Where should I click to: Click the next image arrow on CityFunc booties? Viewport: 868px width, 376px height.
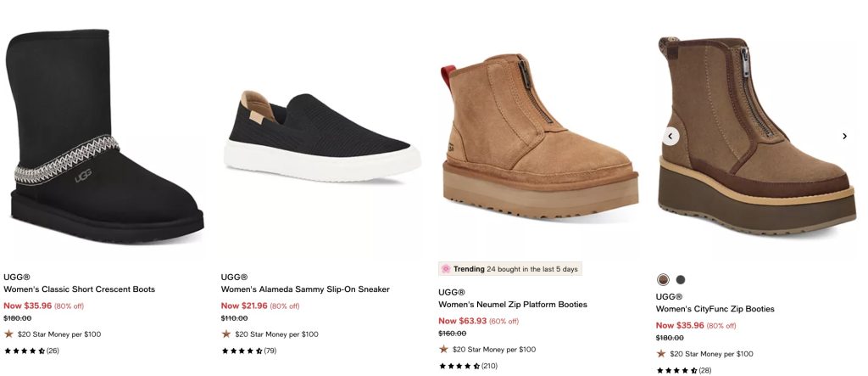click(x=844, y=136)
